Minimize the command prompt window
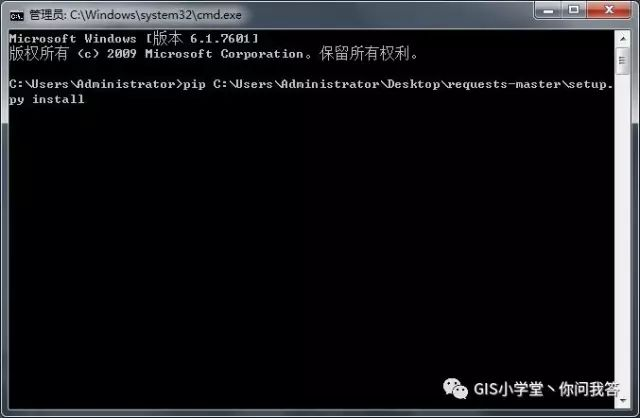640x418 pixels. point(548,10)
